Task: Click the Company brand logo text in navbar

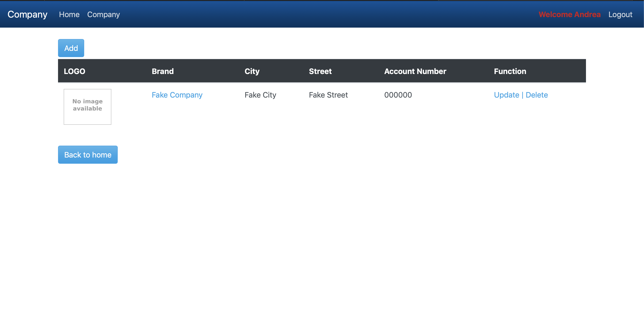Action: click(x=27, y=15)
